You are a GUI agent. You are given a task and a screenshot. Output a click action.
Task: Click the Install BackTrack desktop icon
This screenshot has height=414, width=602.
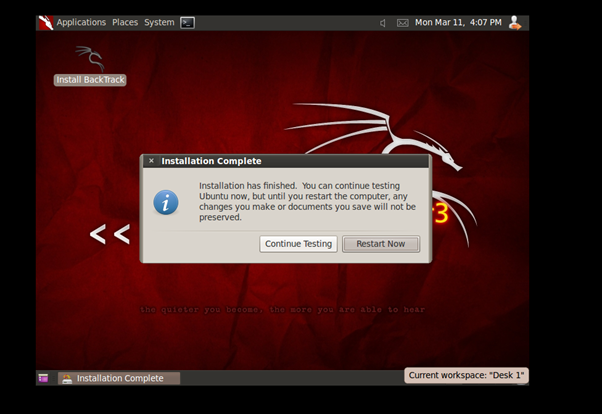pyautogui.click(x=90, y=58)
